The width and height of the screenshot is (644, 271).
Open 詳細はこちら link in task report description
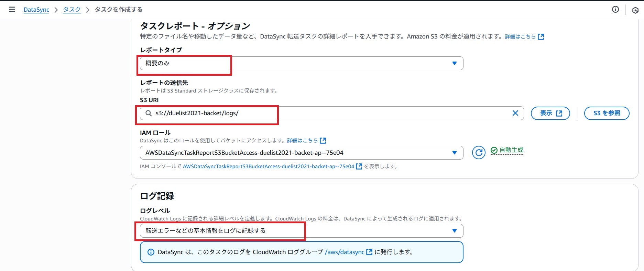[x=524, y=37]
